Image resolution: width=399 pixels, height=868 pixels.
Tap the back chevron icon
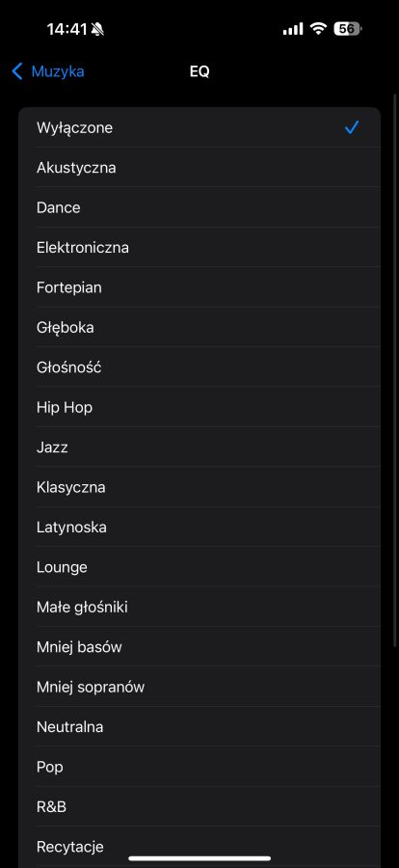pyautogui.click(x=17, y=71)
